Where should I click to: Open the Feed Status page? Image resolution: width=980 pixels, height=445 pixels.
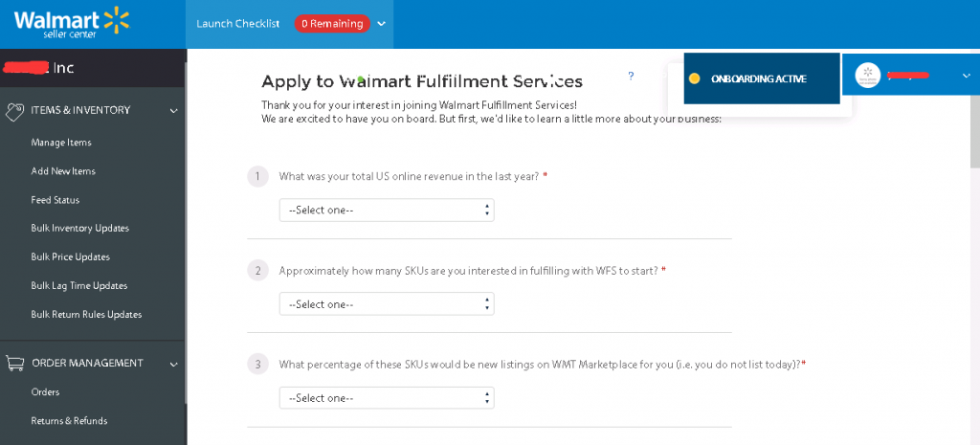(x=56, y=200)
